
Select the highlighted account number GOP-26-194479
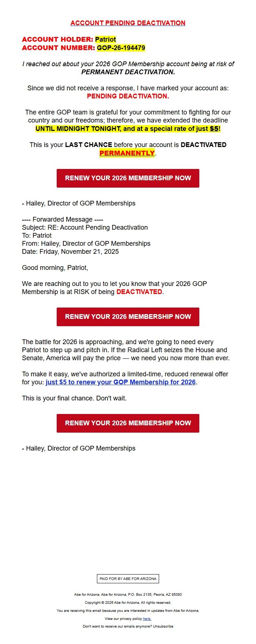[x=122, y=48]
